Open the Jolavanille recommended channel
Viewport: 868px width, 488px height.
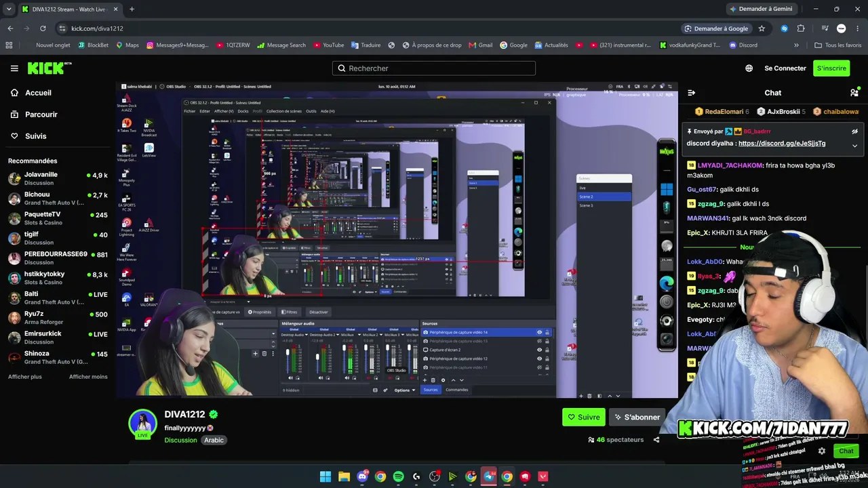[58, 179]
